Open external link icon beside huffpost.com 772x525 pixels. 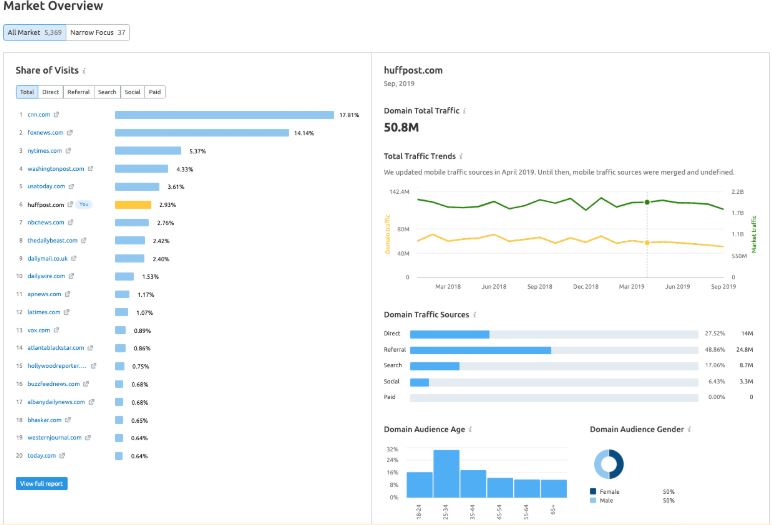coord(70,204)
